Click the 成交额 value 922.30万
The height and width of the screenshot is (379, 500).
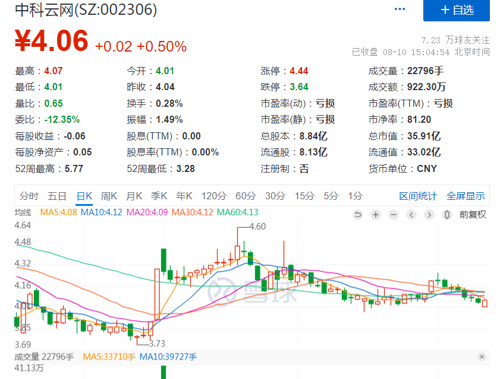point(426,87)
